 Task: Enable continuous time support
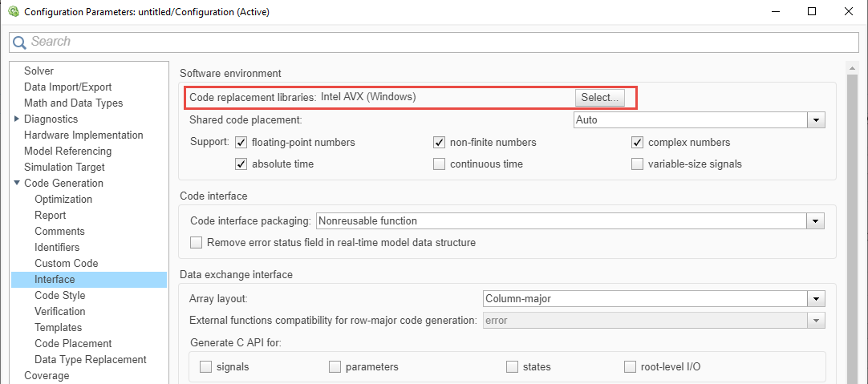(439, 164)
